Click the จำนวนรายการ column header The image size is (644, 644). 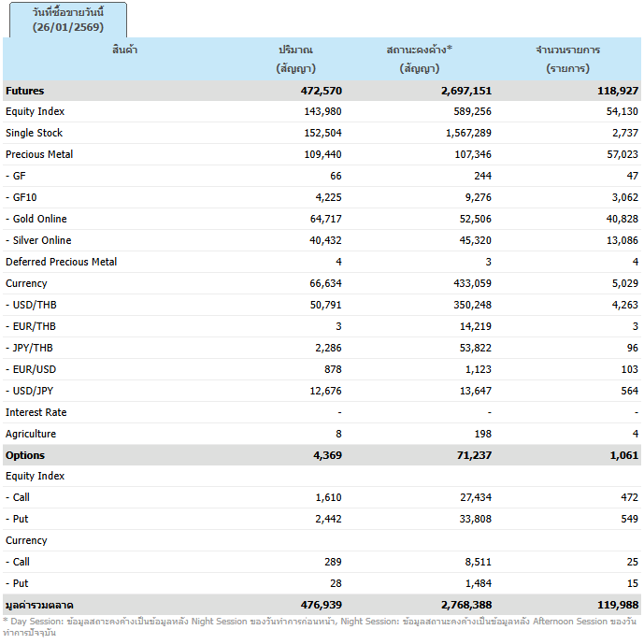(567, 58)
